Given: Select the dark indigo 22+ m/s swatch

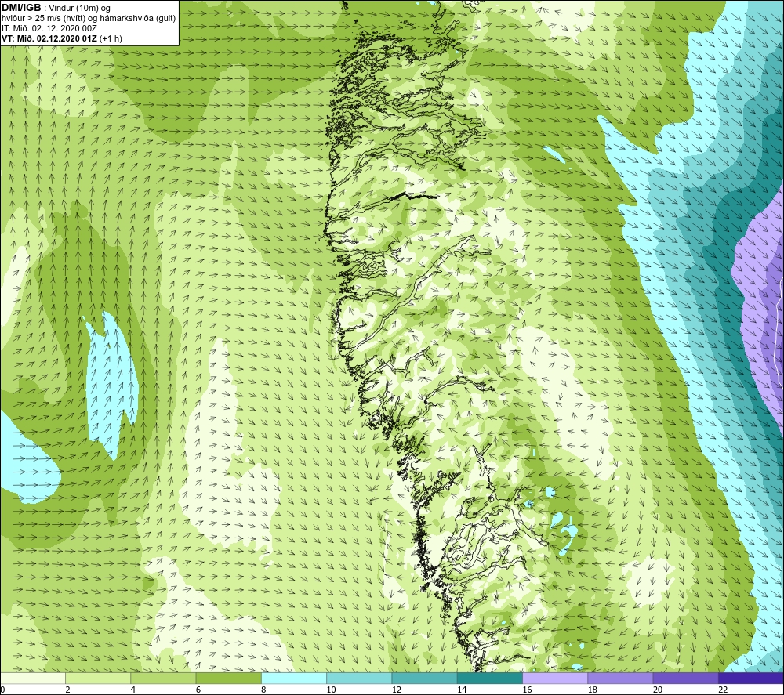Looking at the screenshot, I should click(x=751, y=678).
